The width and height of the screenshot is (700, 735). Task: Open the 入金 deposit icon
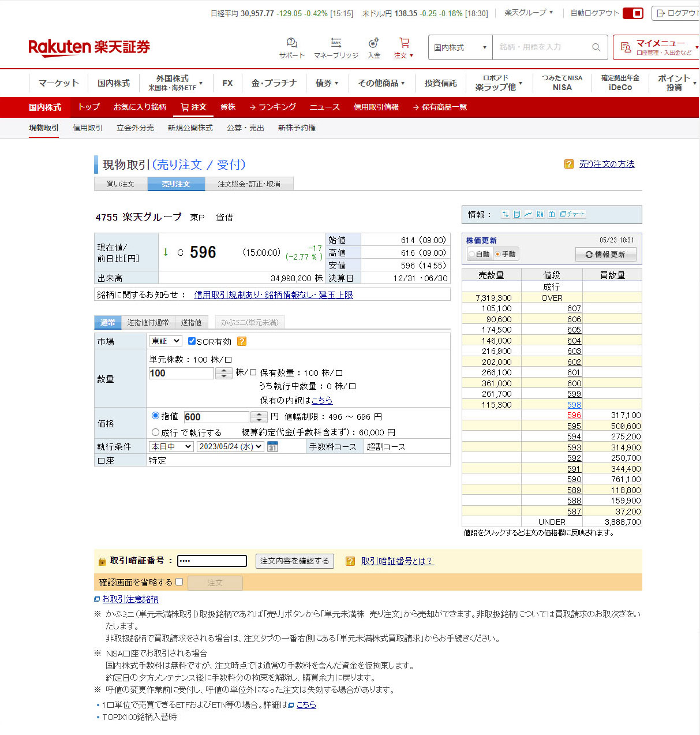374,44
